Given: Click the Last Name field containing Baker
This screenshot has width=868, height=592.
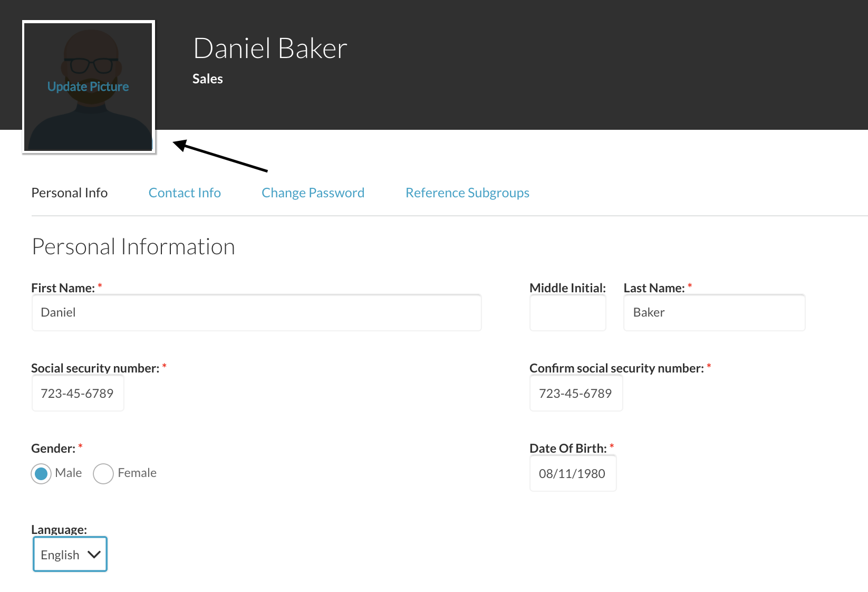Looking at the screenshot, I should 715,312.
